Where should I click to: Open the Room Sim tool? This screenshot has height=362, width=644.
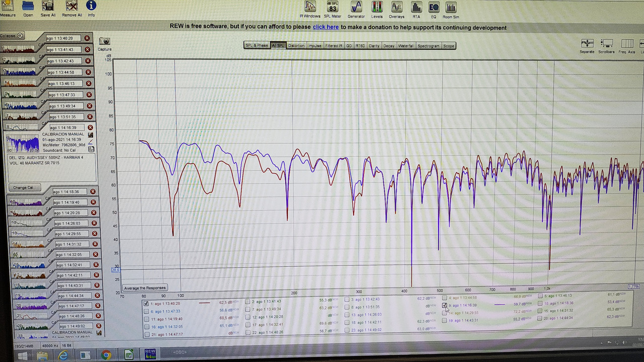click(451, 7)
